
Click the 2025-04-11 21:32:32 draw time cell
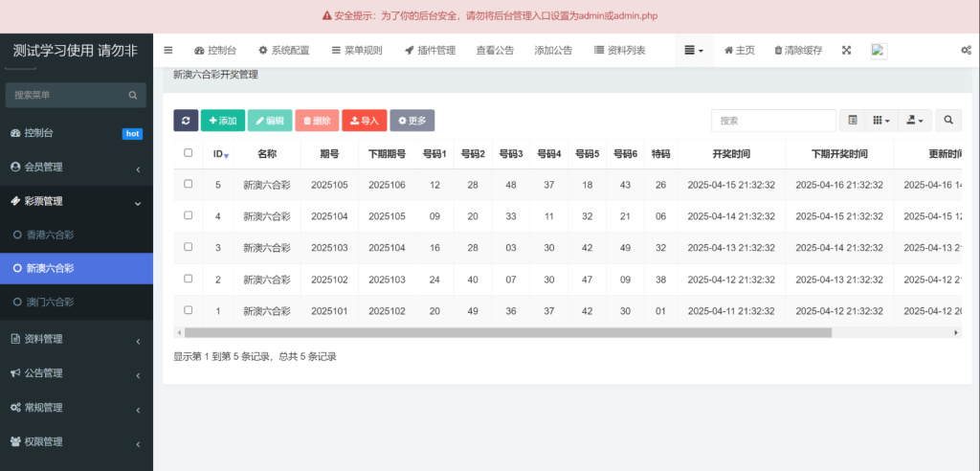pyautogui.click(x=731, y=311)
